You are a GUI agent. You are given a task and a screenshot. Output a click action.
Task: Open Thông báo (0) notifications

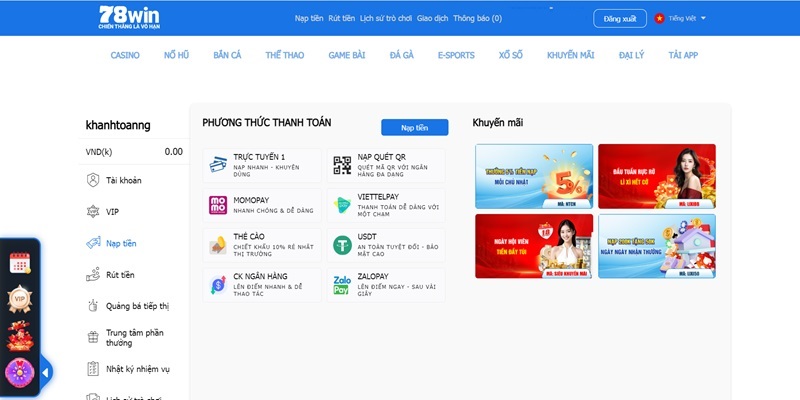click(477, 18)
